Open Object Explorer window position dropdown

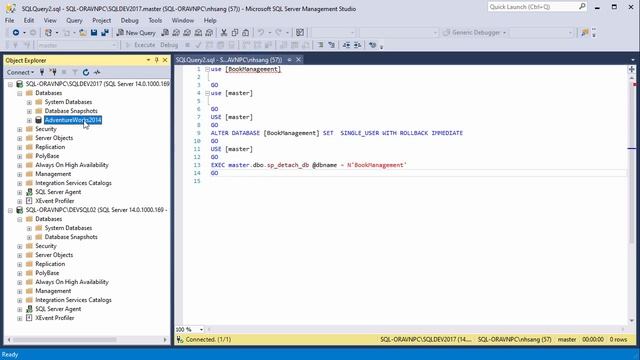coord(148,60)
